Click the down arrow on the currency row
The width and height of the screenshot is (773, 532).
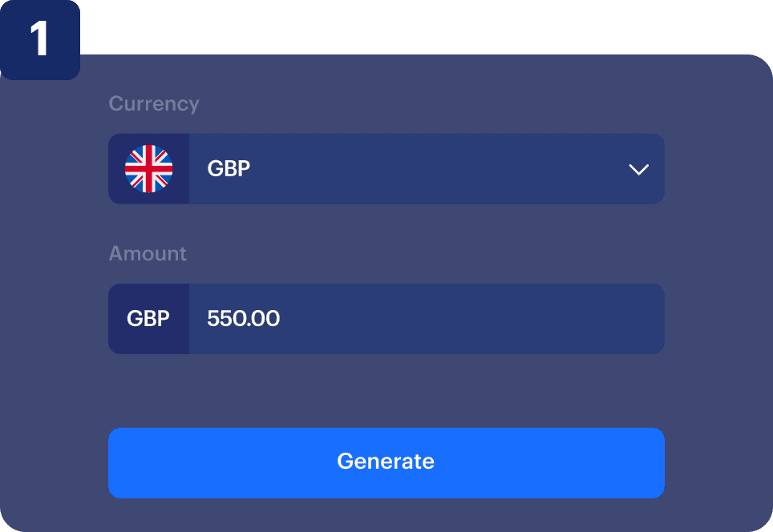pos(639,169)
